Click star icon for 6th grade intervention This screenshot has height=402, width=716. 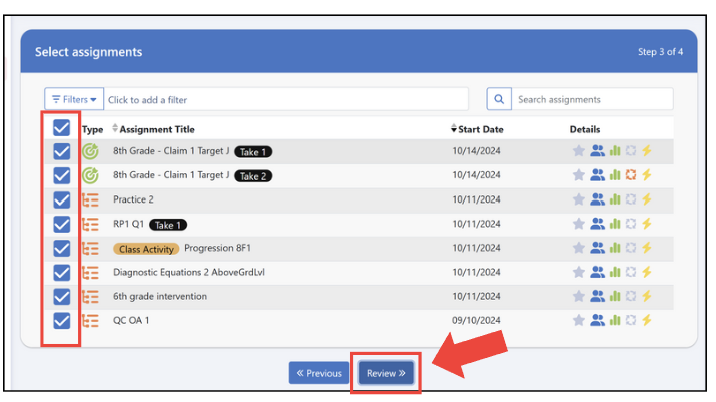point(579,296)
